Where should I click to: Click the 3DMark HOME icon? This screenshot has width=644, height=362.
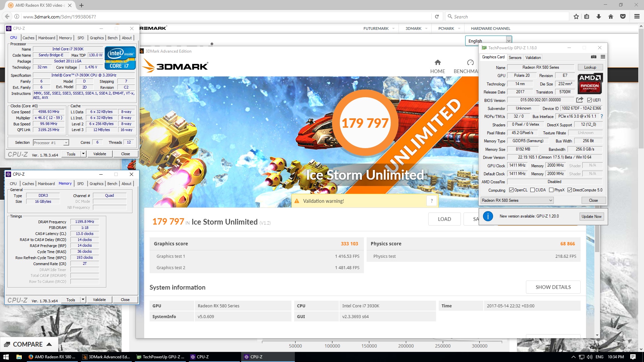click(x=438, y=62)
